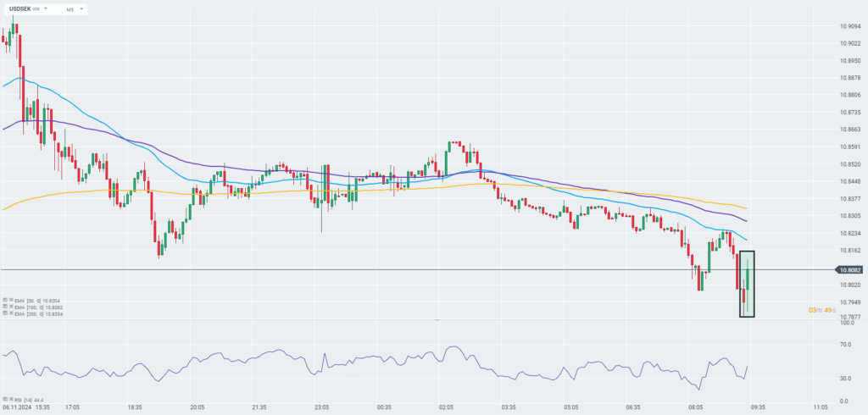Screen dimensions: 868x415
Task: Open settings icon for EMA 100
Action: click(4, 307)
